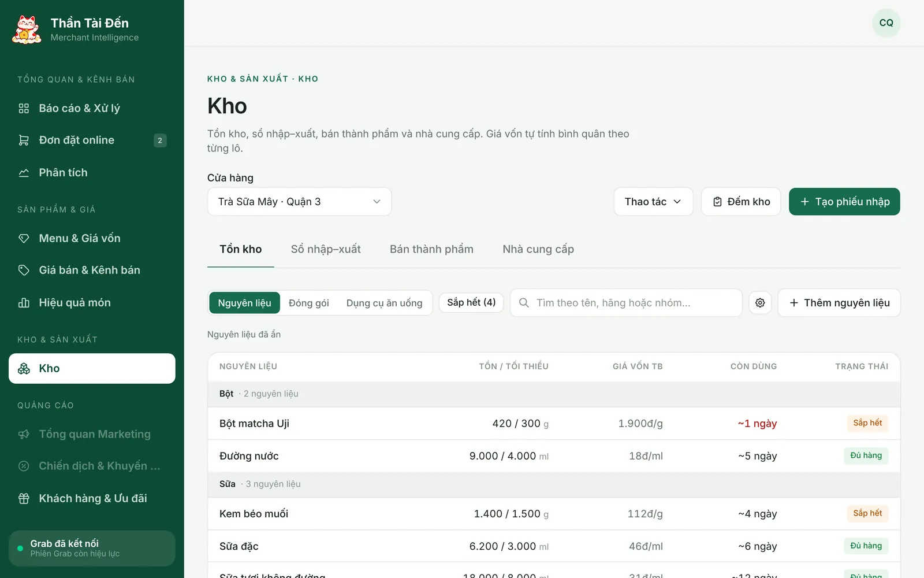Image resolution: width=924 pixels, height=578 pixels.
Task: Open Hiệu quả món bar chart icon
Action: point(24,303)
